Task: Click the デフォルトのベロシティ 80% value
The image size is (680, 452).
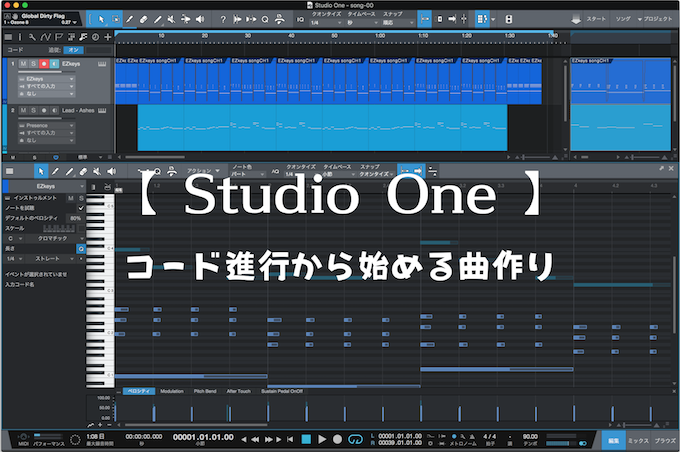Action: (75, 218)
